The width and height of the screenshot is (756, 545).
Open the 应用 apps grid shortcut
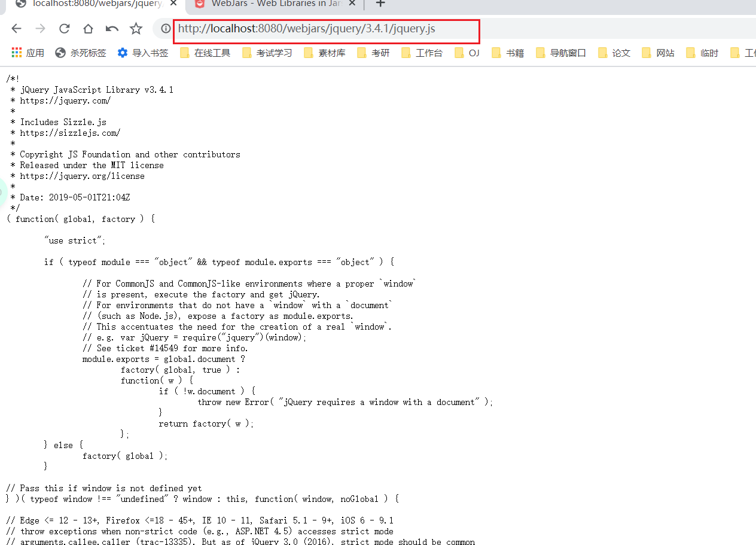[28, 53]
